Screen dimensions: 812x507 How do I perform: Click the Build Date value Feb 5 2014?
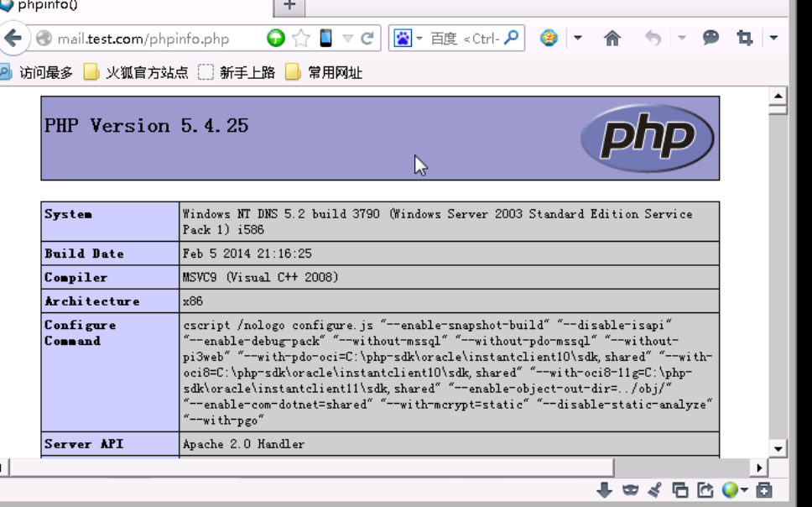click(247, 253)
